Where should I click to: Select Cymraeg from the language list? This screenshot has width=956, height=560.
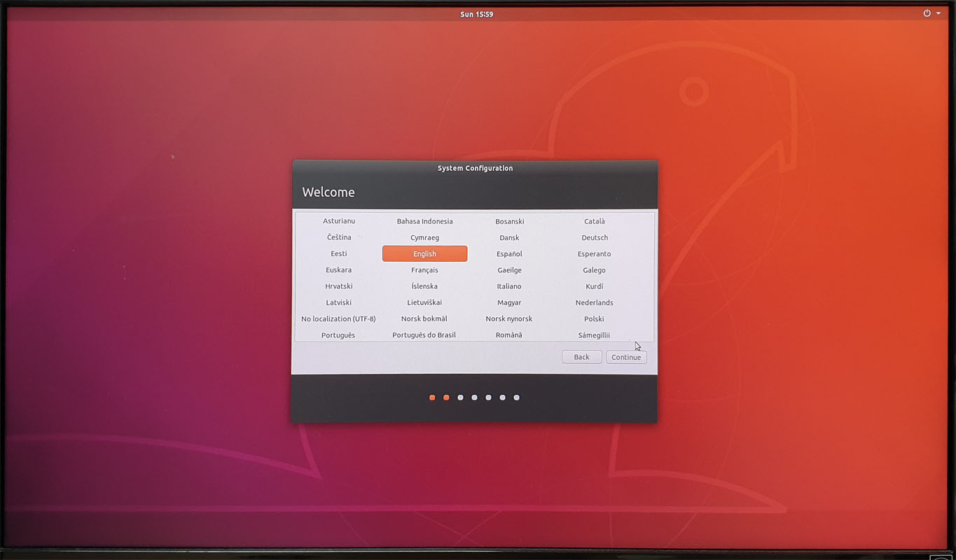pyautogui.click(x=424, y=237)
